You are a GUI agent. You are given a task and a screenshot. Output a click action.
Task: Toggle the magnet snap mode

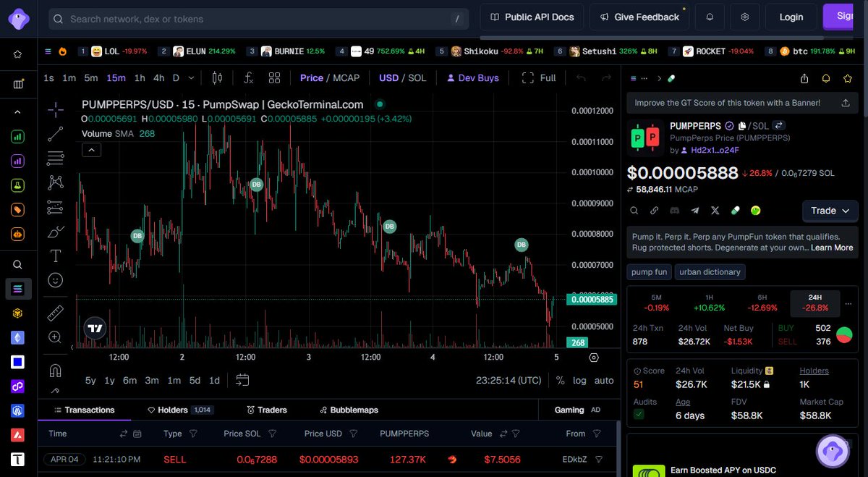coord(55,370)
